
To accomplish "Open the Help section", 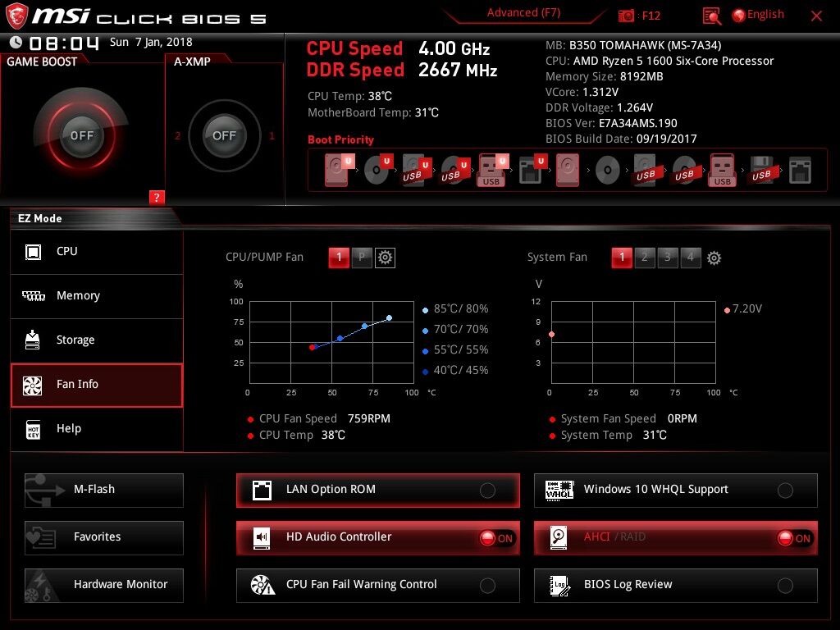I will (97, 429).
